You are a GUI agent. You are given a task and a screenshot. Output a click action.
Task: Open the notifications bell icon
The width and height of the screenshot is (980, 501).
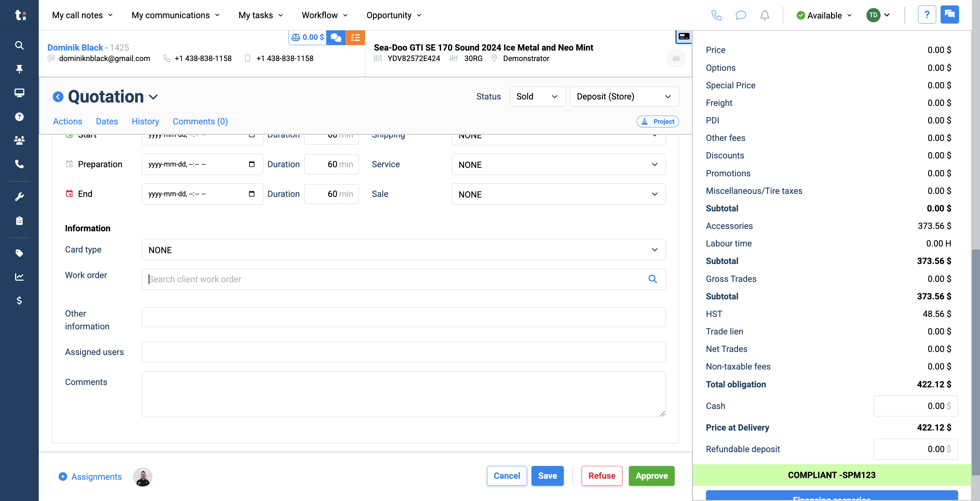point(765,15)
